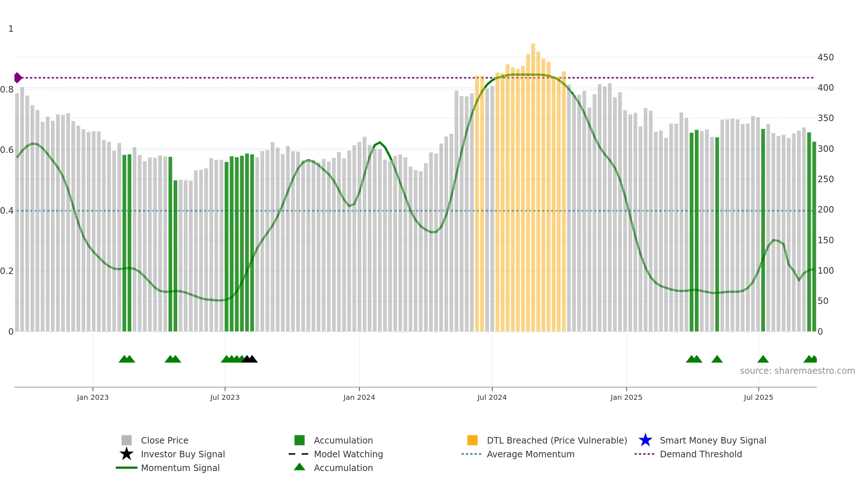Toggle the Model Watching legend entry
The height and width of the screenshot is (488, 868).
coord(336,454)
